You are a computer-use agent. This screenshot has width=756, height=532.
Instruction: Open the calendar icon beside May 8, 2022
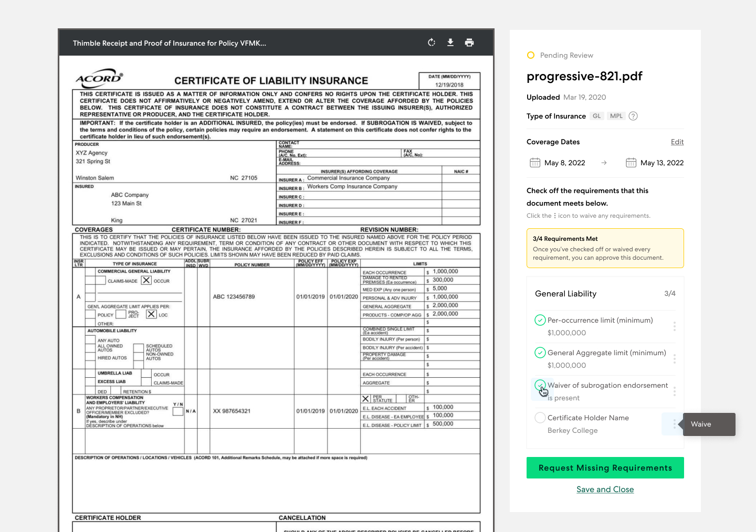pos(534,163)
